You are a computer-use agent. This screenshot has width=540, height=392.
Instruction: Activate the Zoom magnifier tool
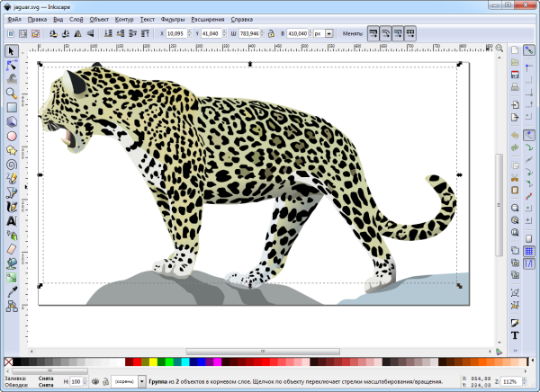12,94
